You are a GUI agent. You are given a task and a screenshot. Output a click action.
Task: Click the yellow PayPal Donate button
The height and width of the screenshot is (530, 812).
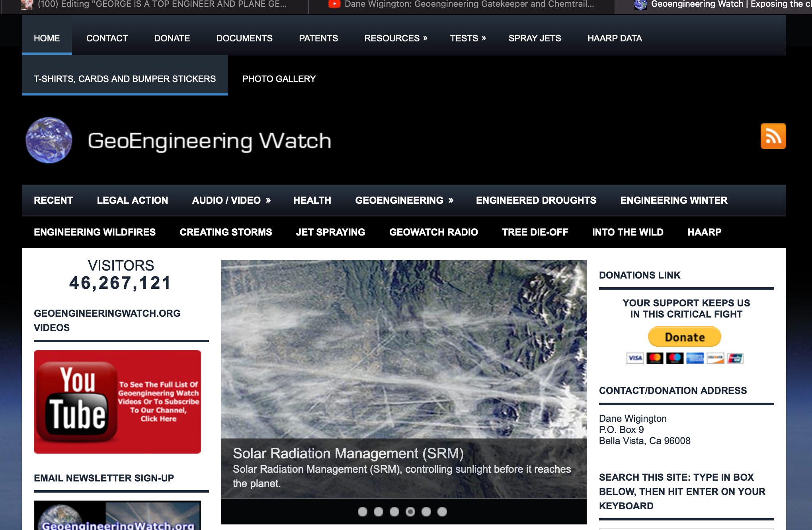(x=685, y=337)
